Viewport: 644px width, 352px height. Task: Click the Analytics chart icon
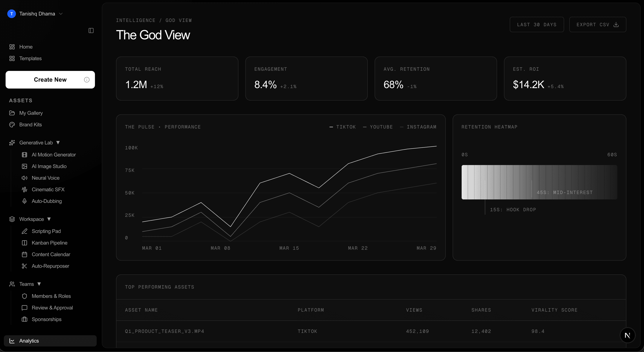point(12,341)
